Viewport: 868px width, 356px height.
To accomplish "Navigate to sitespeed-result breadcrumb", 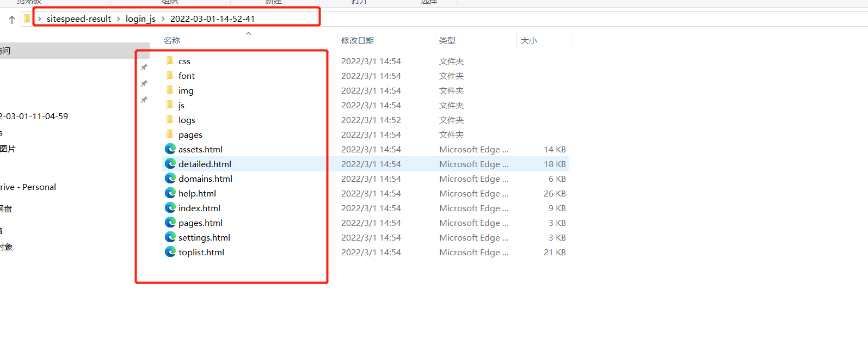I will click(x=79, y=19).
